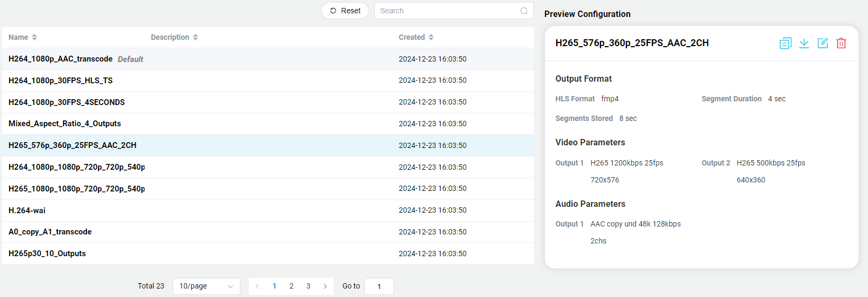Go to the next page arrow
The height and width of the screenshot is (297, 868).
pos(325,286)
